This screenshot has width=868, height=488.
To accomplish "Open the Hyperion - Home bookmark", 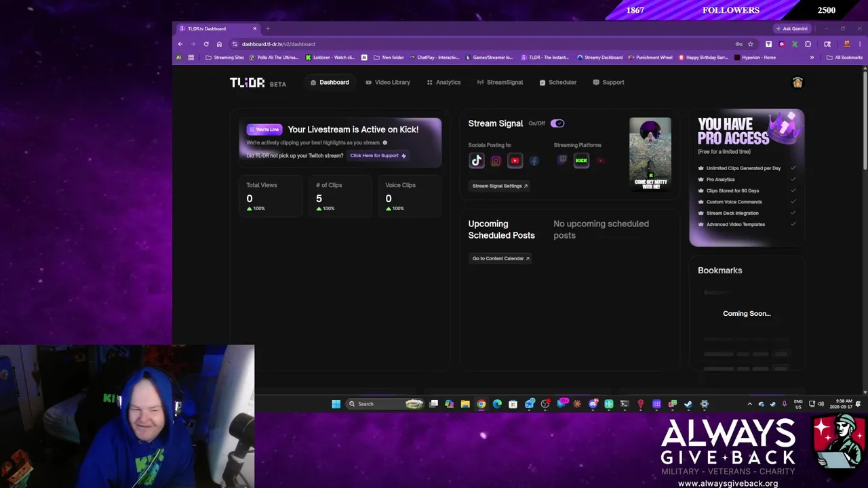I will pos(755,58).
